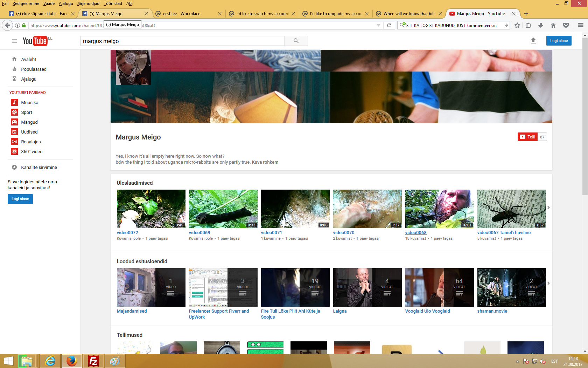Subscribe using the Telli button

coord(527,137)
